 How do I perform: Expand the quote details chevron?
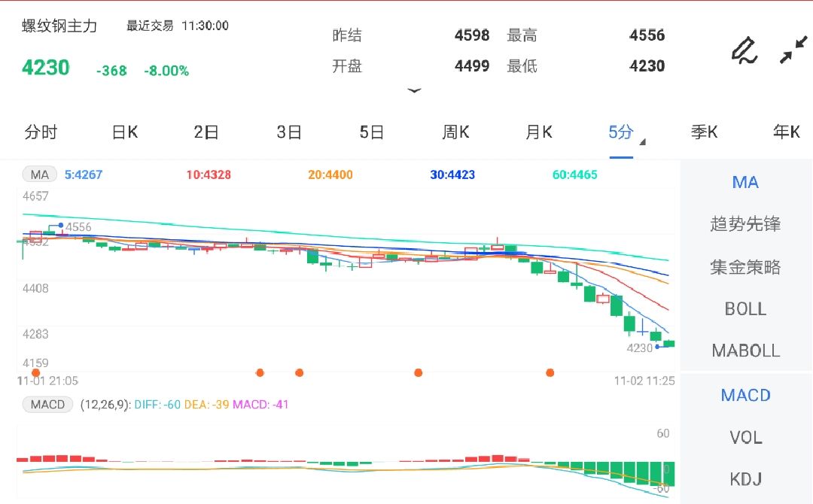click(414, 91)
